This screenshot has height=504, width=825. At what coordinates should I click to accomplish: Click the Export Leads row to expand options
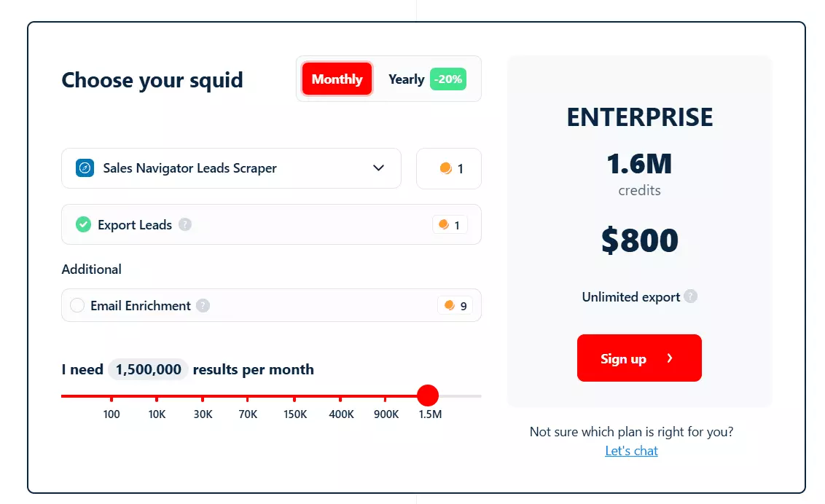[271, 224]
